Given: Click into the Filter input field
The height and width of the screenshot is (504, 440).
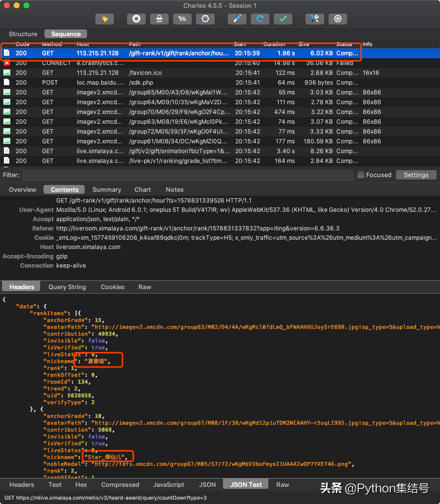Looking at the screenshot, I should (188, 175).
